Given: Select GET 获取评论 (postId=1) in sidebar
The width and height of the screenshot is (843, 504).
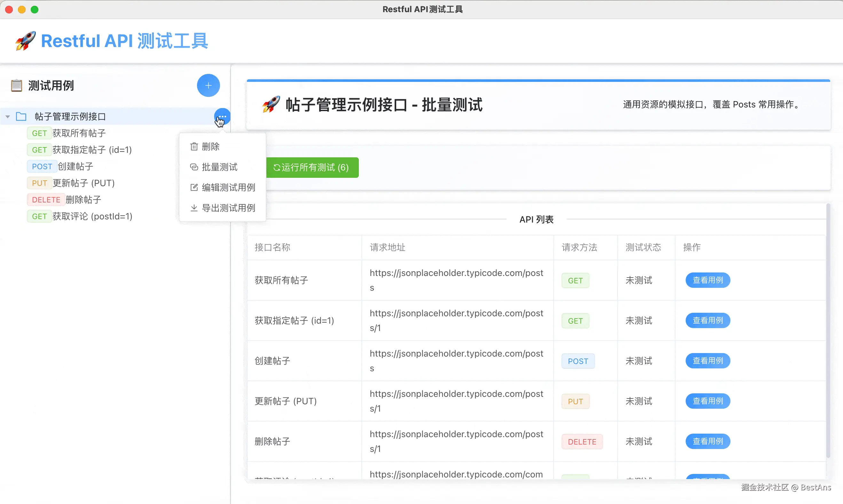Looking at the screenshot, I should tap(92, 216).
